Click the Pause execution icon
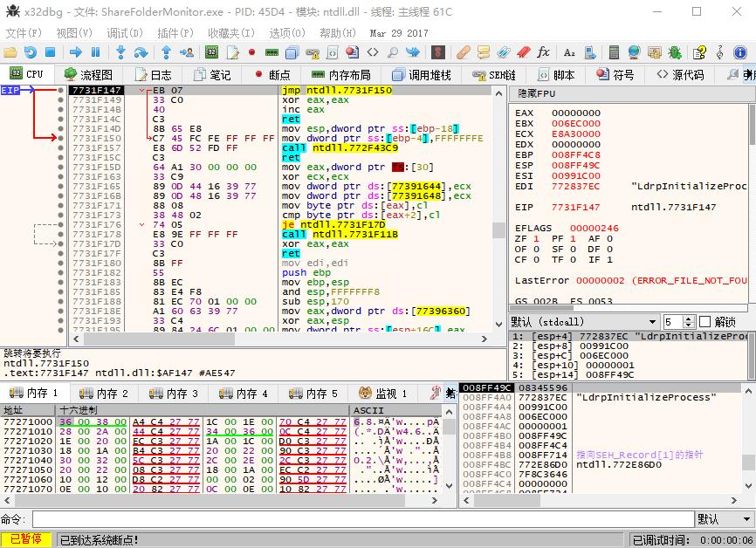Viewport: 756px width, 548px height. tap(97, 54)
